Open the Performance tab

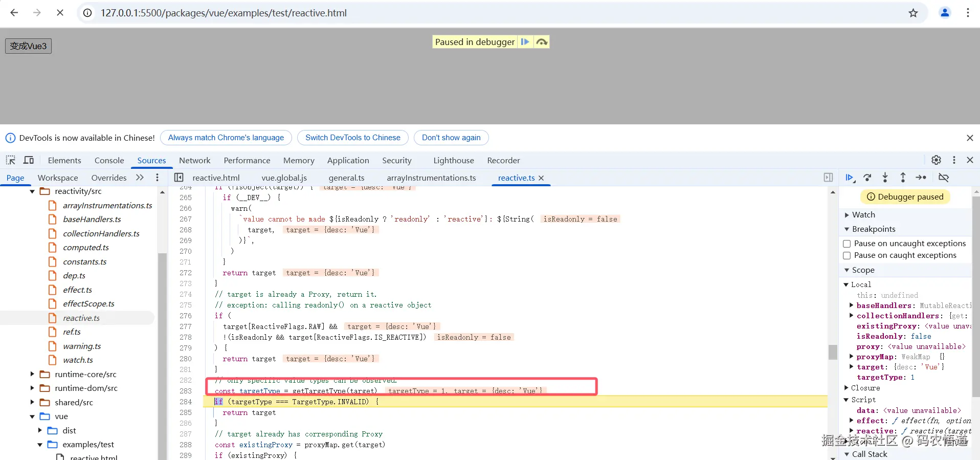click(x=247, y=160)
